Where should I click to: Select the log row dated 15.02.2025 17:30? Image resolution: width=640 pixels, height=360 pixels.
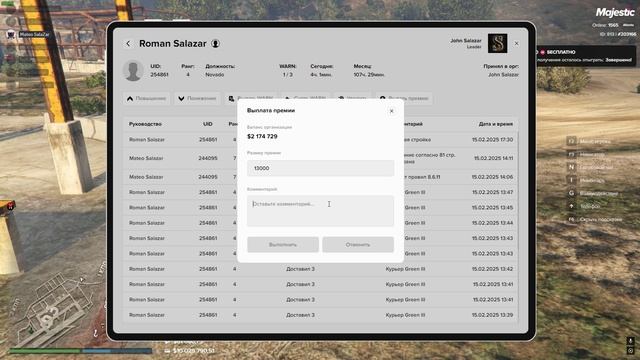[x=320, y=140]
